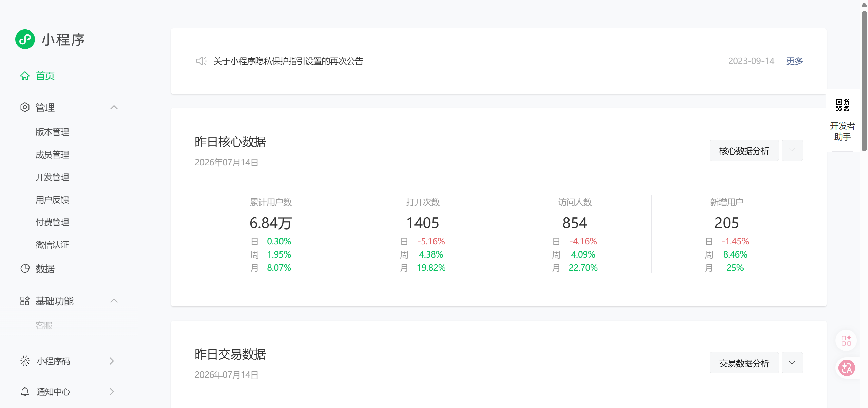Viewport: 868px width, 408px height.
Task: Click the 昨日交易数据 heading
Action: (x=230, y=354)
